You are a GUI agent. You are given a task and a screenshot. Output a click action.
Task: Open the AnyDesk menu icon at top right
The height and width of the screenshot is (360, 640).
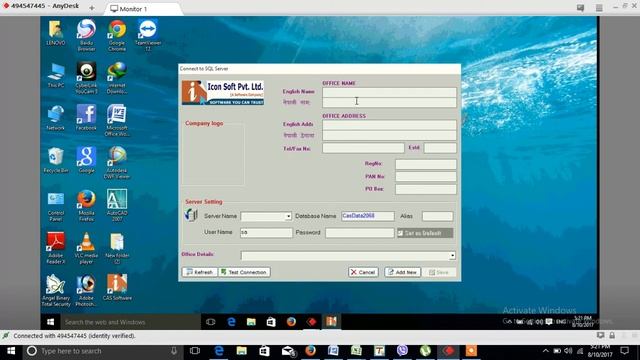tap(599, 8)
